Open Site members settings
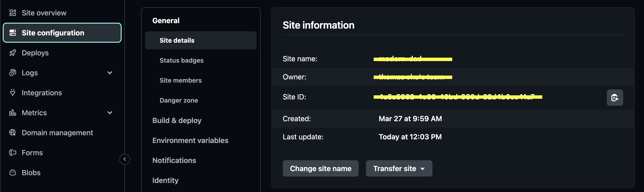The height and width of the screenshot is (192, 644). tap(180, 81)
